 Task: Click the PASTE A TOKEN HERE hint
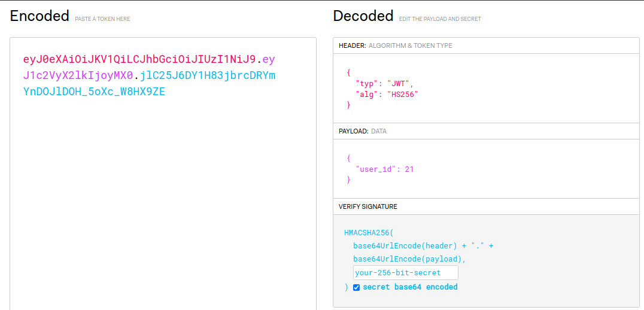pos(102,19)
